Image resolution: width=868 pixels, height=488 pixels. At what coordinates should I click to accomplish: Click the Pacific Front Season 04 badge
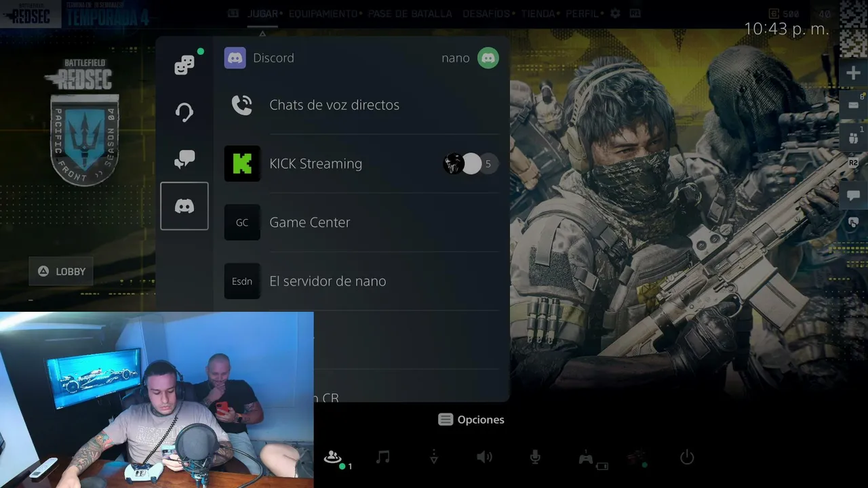click(x=85, y=139)
